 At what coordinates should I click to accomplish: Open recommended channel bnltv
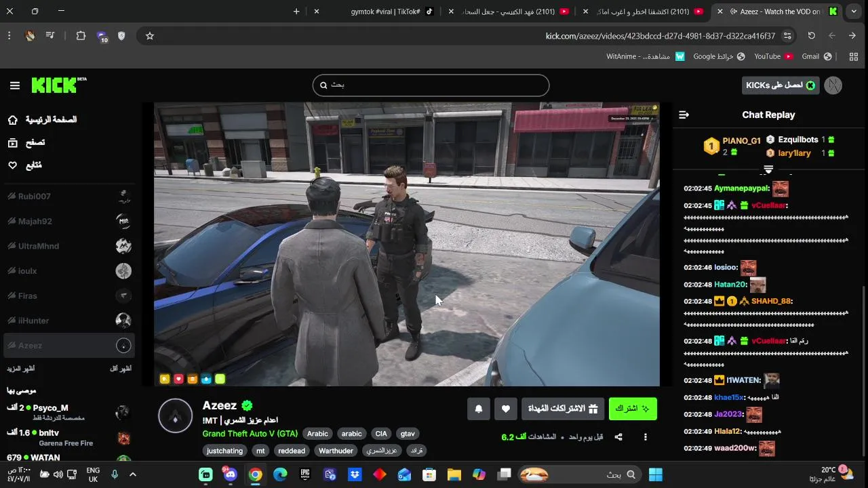point(69,437)
